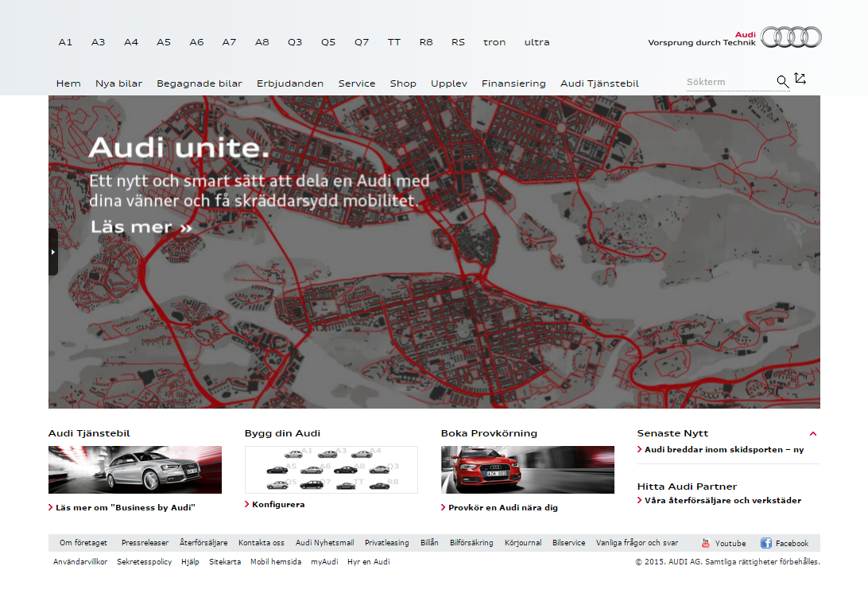The width and height of the screenshot is (868, 601).
Task: Click the Pressreleaser footer link
Action: 145,543
